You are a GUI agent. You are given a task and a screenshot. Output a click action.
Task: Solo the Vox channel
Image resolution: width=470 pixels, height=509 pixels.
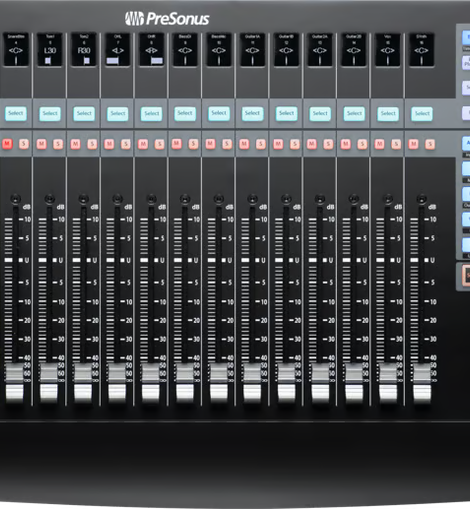(x=396, y=144)
